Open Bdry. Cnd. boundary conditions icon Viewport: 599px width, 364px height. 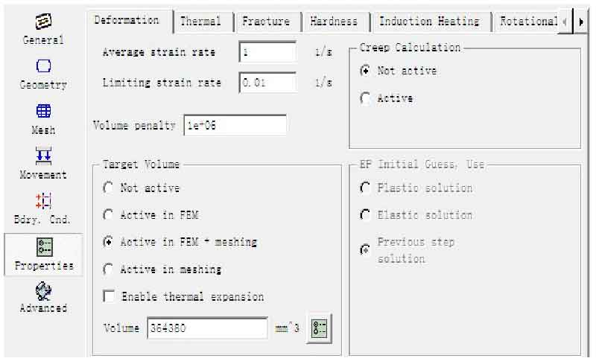(x=43, y=201)
